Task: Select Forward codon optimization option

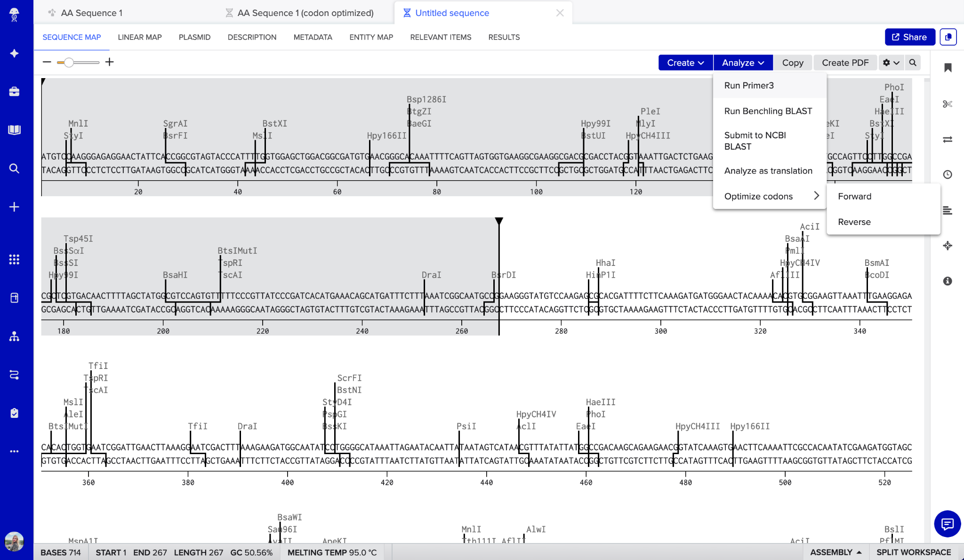Action: [854, 196]
